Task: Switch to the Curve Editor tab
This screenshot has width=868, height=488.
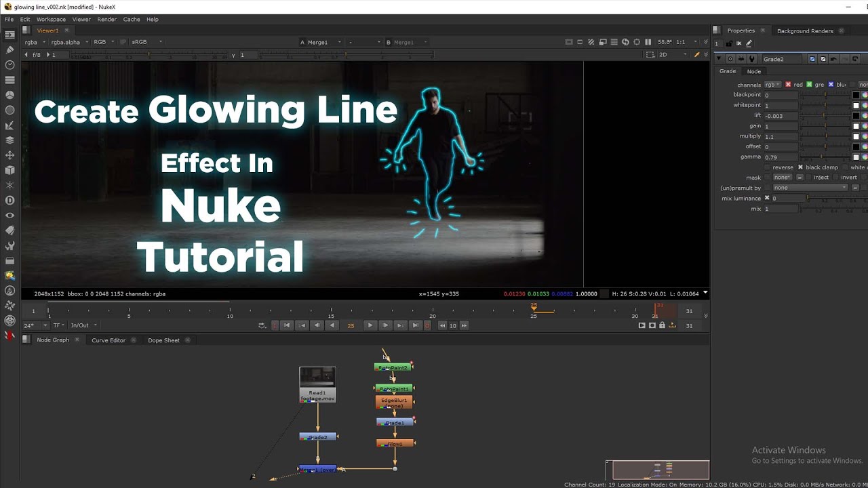Action: point(108,340)
